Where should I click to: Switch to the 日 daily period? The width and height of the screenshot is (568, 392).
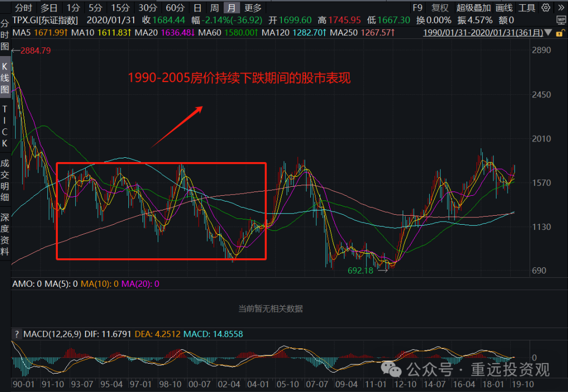pos(197,7)
